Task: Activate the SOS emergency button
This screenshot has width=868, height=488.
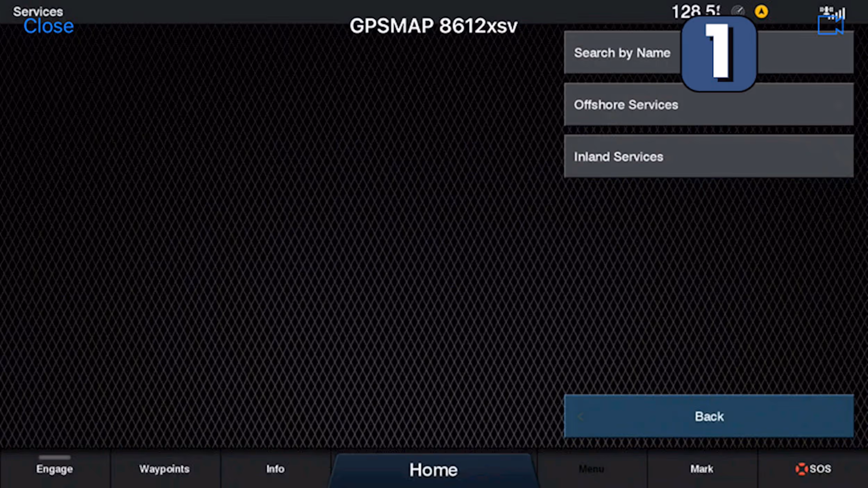Action: [x=813, y=469]
